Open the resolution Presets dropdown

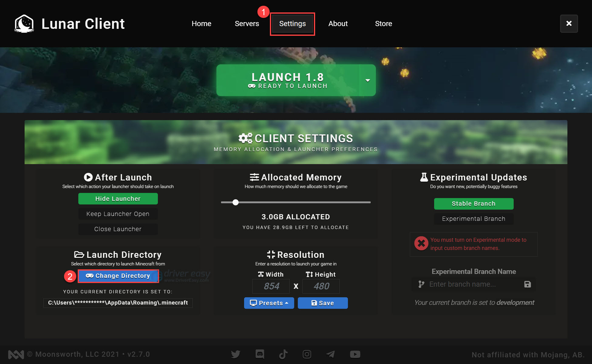[x=269, y=303]
